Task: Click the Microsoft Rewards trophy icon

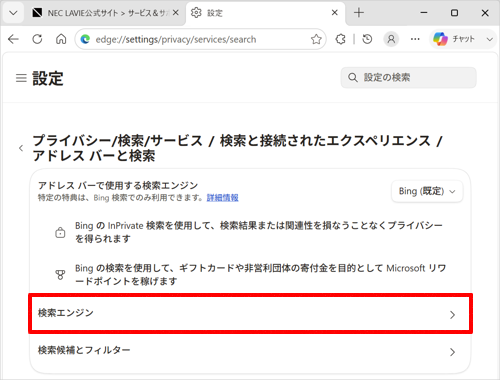Action: pyautogui.click(x=60, y=275)
